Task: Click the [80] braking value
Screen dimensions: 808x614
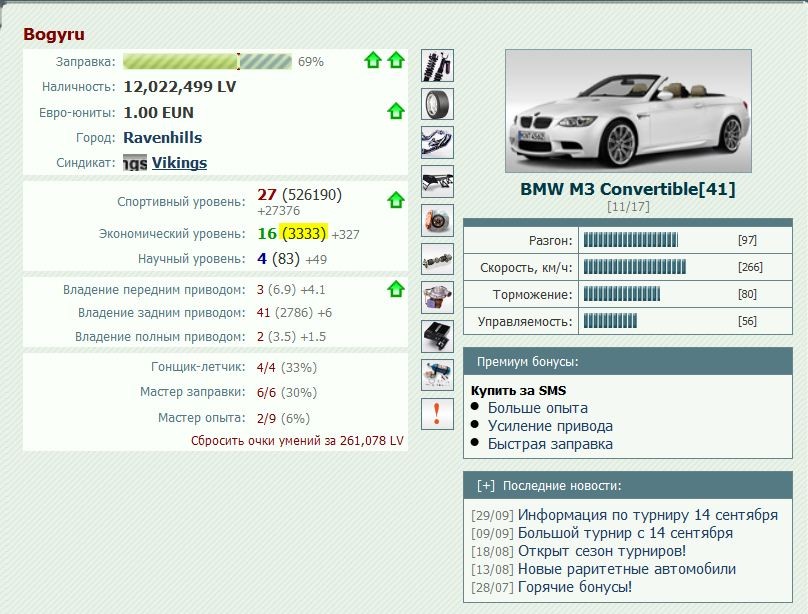Action: point(747,294)
